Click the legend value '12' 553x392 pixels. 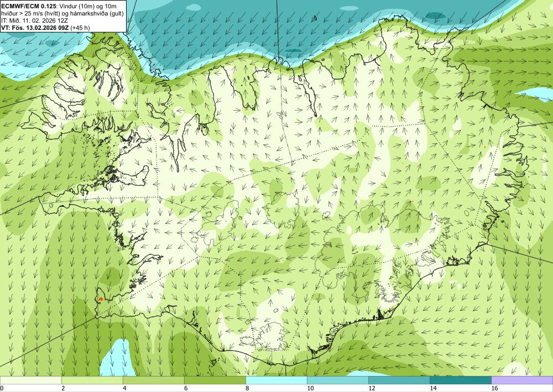pyautogui.click(x=372, y=388)
